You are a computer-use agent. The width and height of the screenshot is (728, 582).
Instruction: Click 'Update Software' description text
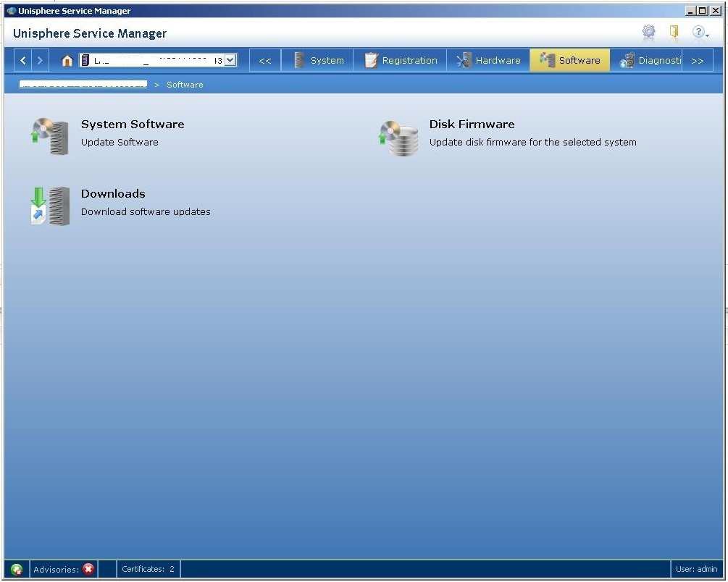[x=120, y=143]
